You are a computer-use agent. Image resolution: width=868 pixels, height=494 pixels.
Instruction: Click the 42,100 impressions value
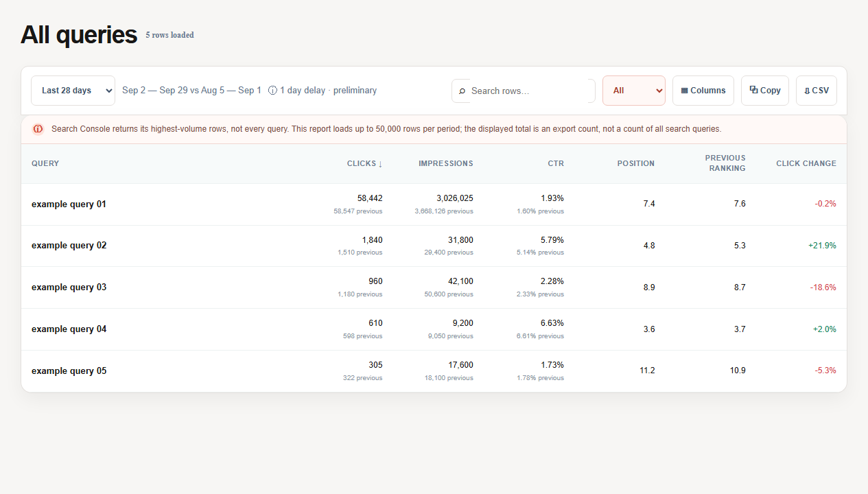click(x=460, y=281)
